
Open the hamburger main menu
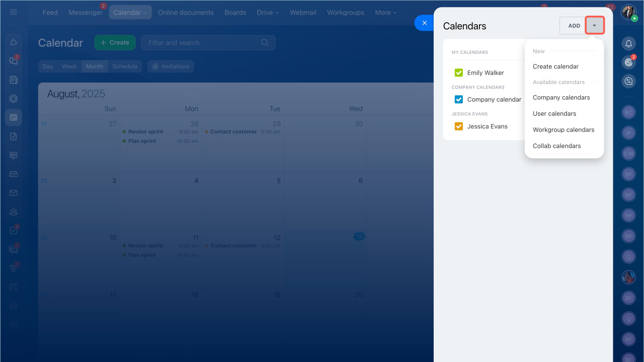pyautogui.click(x=14, y=12)
